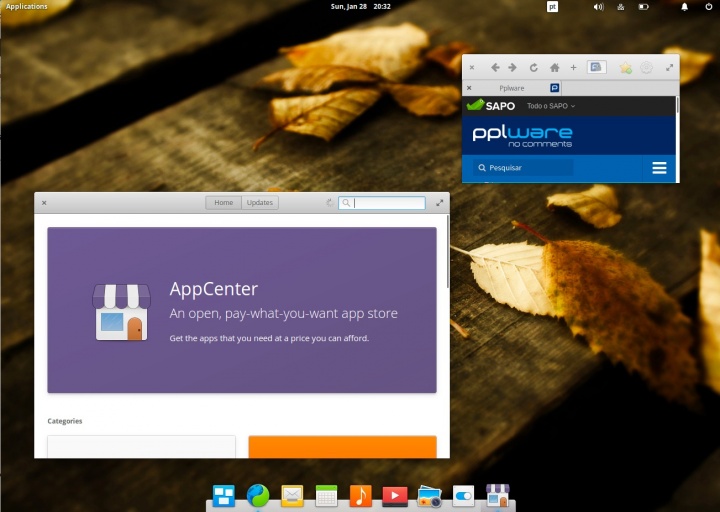This screenshot has height=512, width=720.
Task: Open a new browser tab with plus
Action: 573,68
